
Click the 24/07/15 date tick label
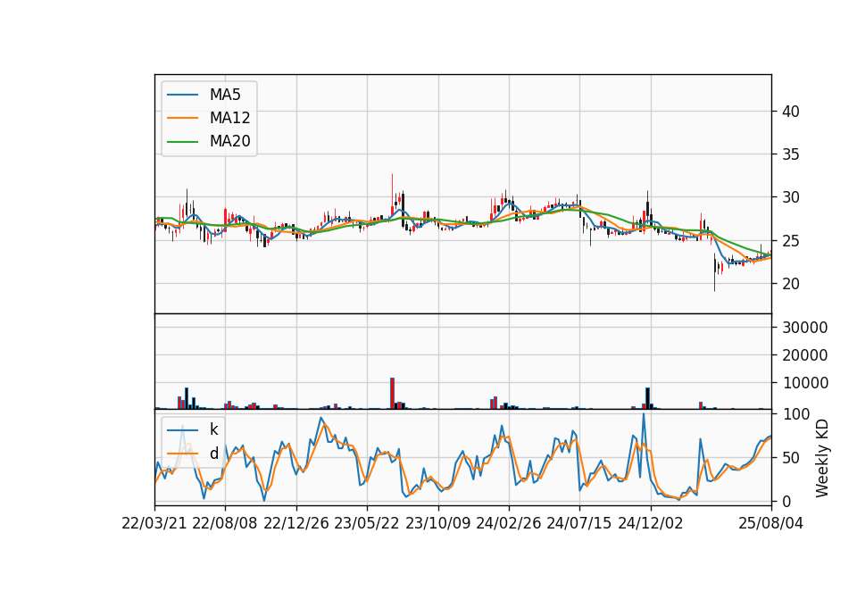pos(578,524)
